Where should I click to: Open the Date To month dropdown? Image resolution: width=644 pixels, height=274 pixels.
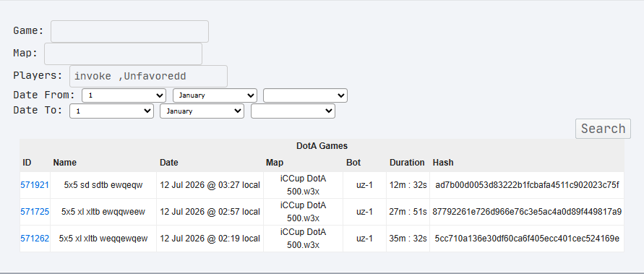pos(202,111)
